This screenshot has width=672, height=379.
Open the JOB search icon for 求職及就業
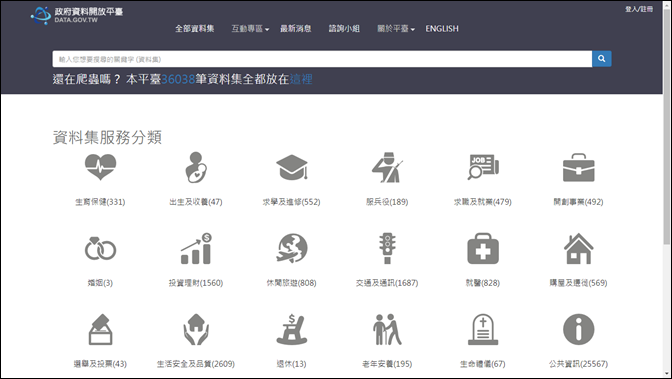[483, 167]
